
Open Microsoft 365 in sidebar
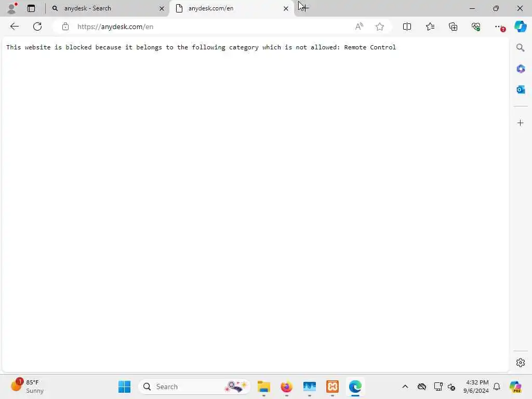click(x=521, y=69)
